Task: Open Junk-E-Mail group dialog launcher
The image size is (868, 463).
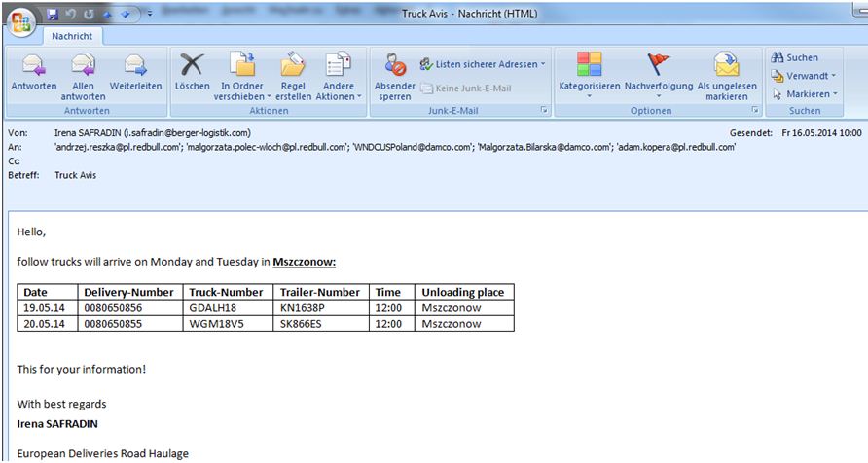Action: point(544,111)
